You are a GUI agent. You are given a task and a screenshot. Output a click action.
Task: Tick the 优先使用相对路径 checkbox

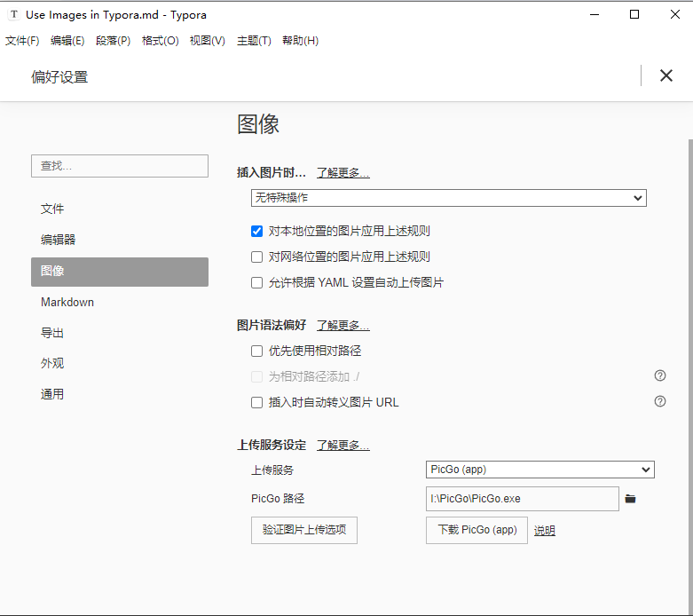257,351
